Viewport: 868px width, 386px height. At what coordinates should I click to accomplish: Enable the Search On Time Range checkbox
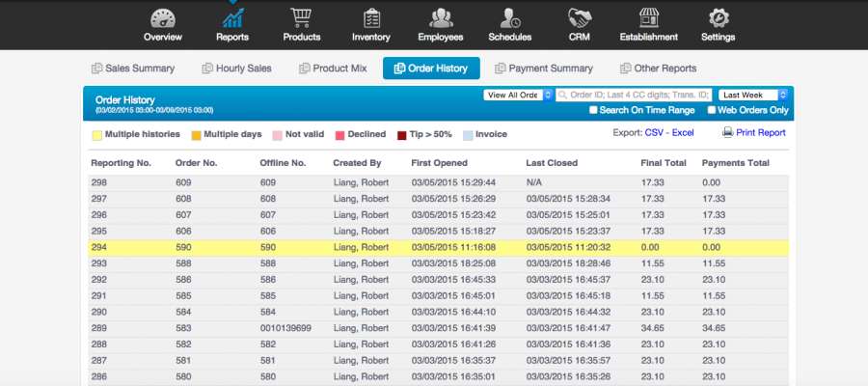(x=593, y=110)
